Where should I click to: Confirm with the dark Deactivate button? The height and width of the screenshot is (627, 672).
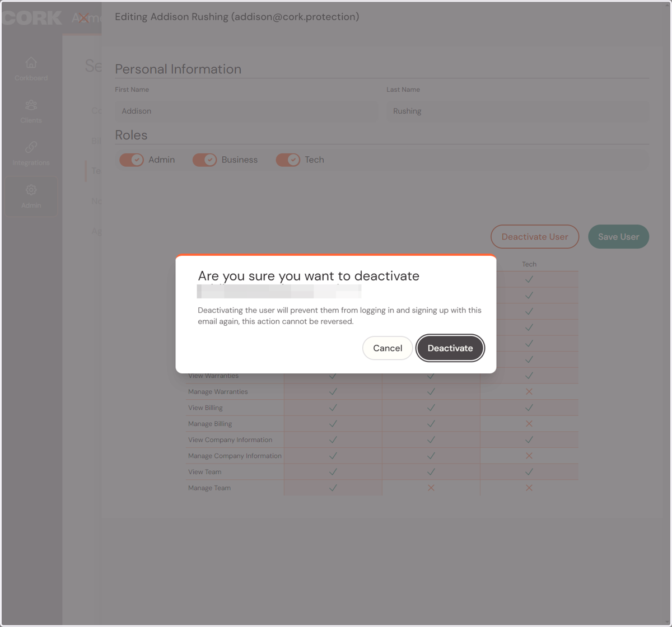point(450,348)
